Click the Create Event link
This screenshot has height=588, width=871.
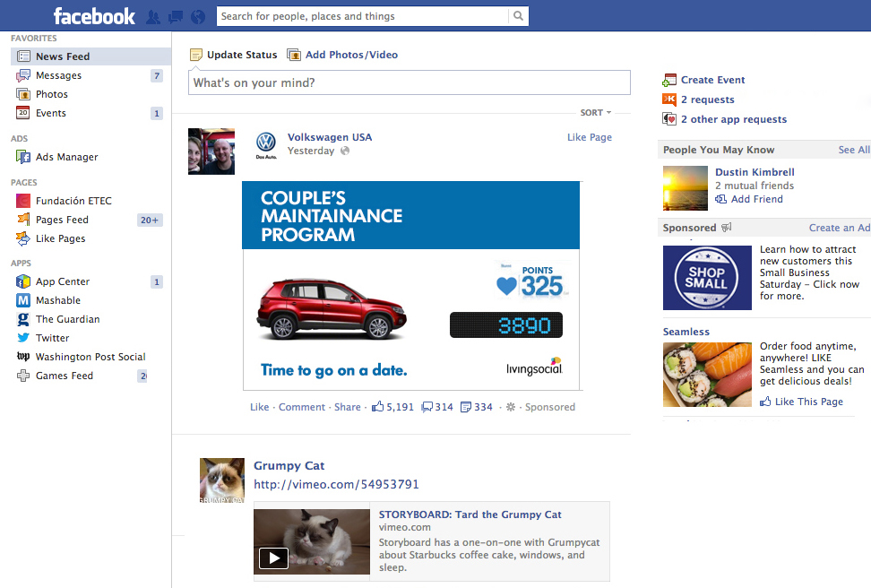coord(712,80)
